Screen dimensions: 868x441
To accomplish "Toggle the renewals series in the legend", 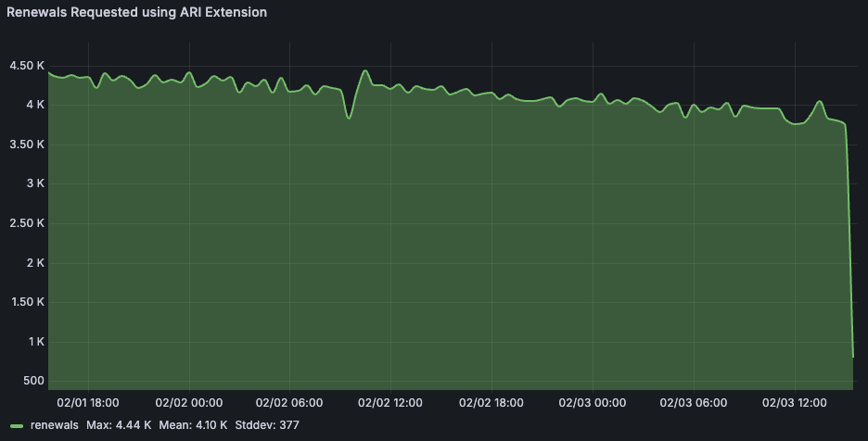I will 55,424.
